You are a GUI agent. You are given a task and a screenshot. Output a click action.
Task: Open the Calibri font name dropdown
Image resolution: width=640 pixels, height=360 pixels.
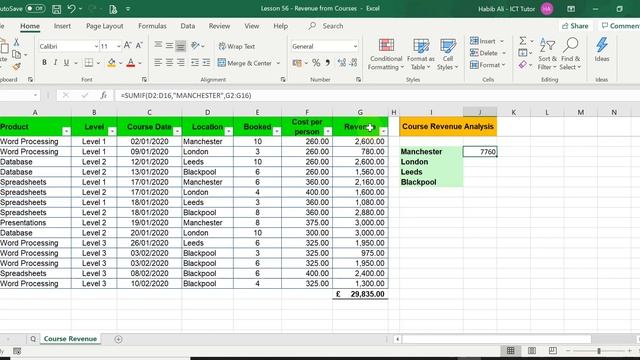tap(96, 47)
